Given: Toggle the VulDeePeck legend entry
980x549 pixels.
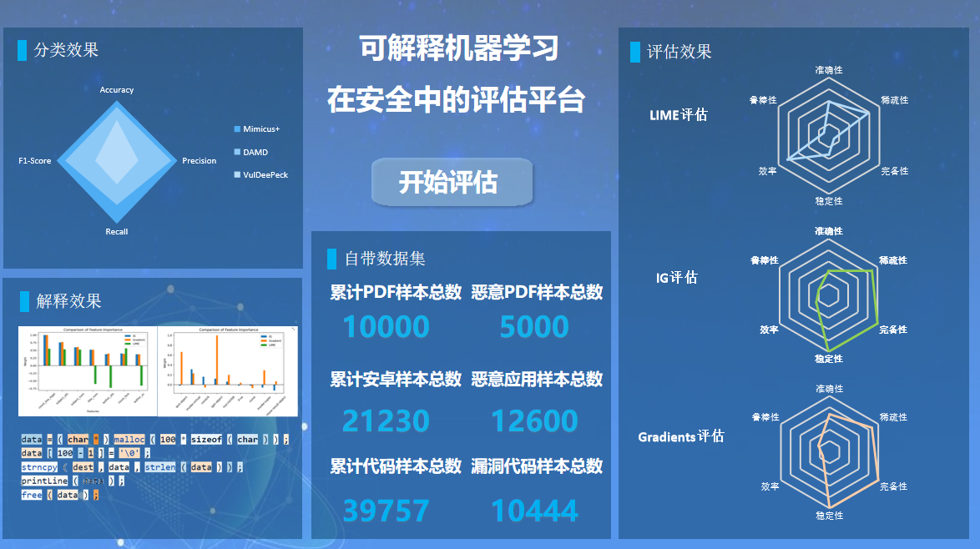Looking at the screenshot, I should click(x=260, y=175).
